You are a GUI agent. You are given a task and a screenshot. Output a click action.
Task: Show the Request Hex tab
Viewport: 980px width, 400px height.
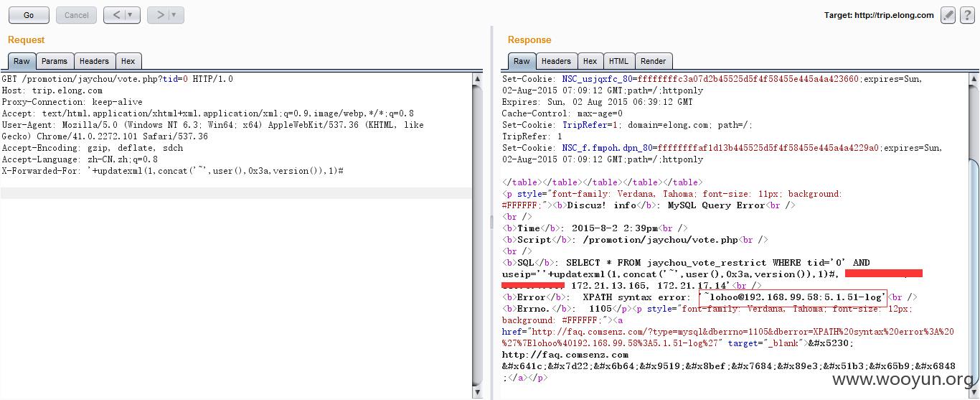pos(128,61)
